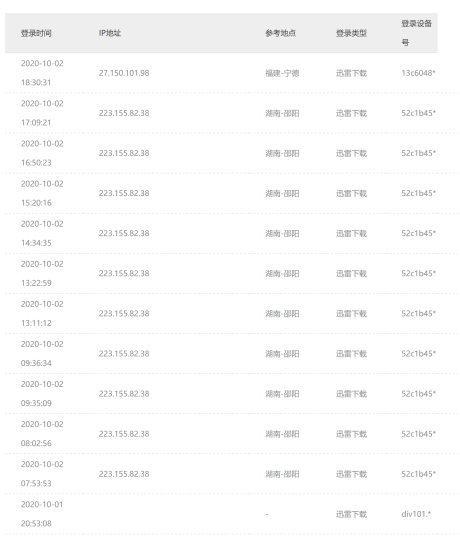Select the 17:09:21 login row's IP address

(124, 113)
